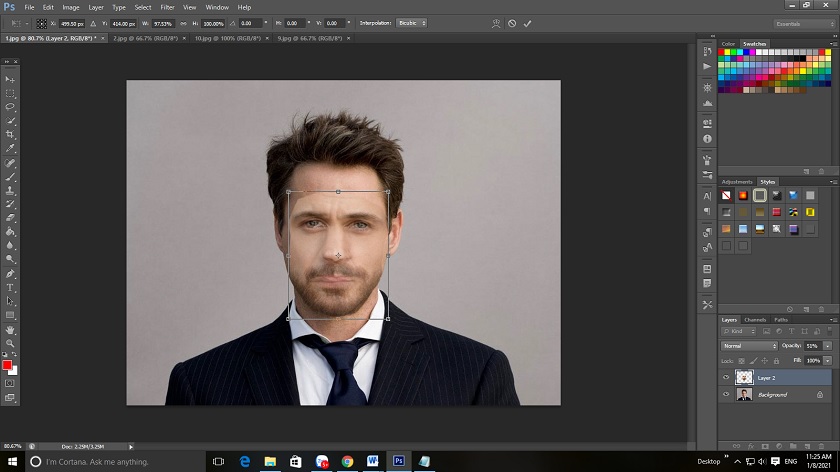Select the Move tool
The width and height of the screenshot is (840, 472).
pyautogui.click(x=10, y=79)
